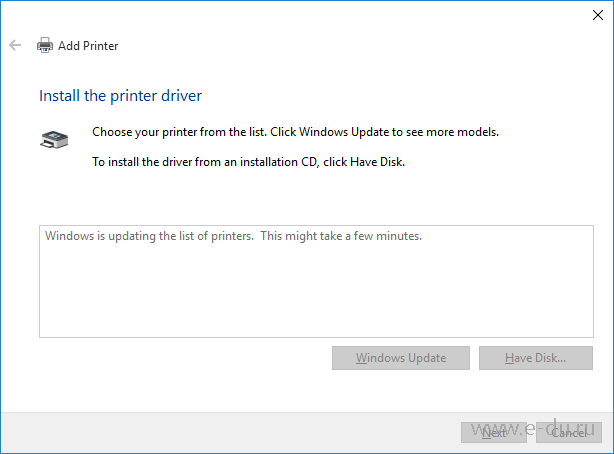The height and width of the screenshot is (454, 614).
Task: Click the www.e-du.ru watermark text
Action: pos(540,428)
